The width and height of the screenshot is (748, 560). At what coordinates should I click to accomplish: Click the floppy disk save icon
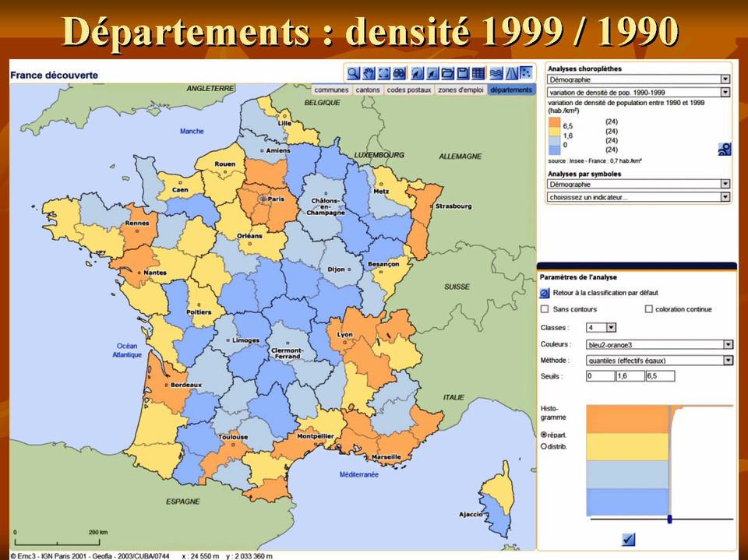click(463, 73)
